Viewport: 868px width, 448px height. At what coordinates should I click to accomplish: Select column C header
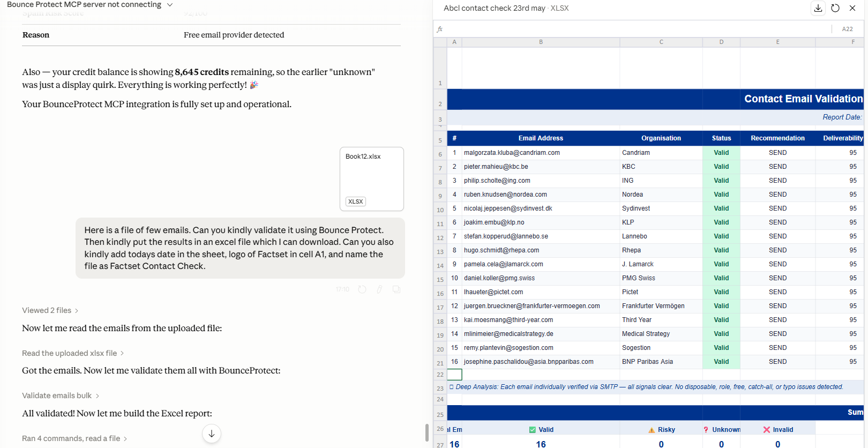tap(661, 42)
